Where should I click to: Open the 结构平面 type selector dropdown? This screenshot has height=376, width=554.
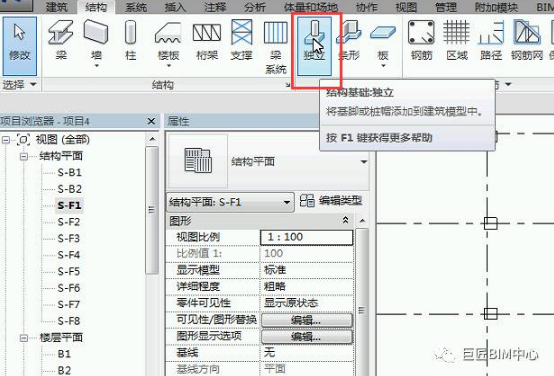[x=364, y=161]
